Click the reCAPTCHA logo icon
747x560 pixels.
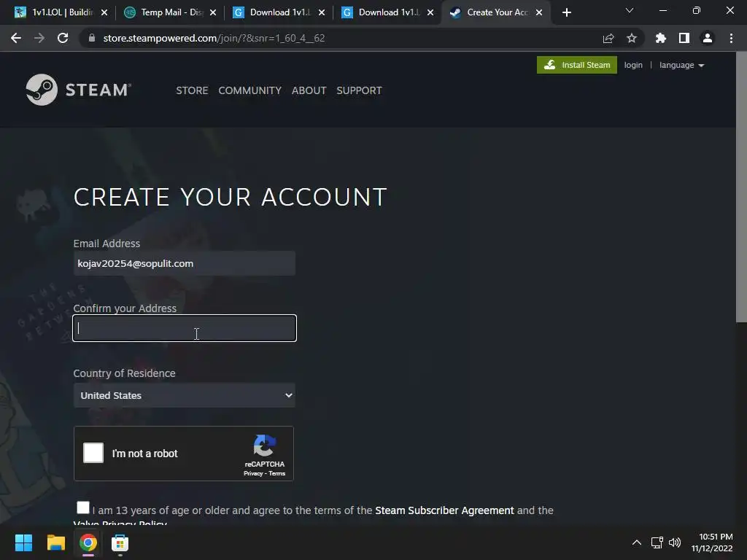tap(265, 446)
